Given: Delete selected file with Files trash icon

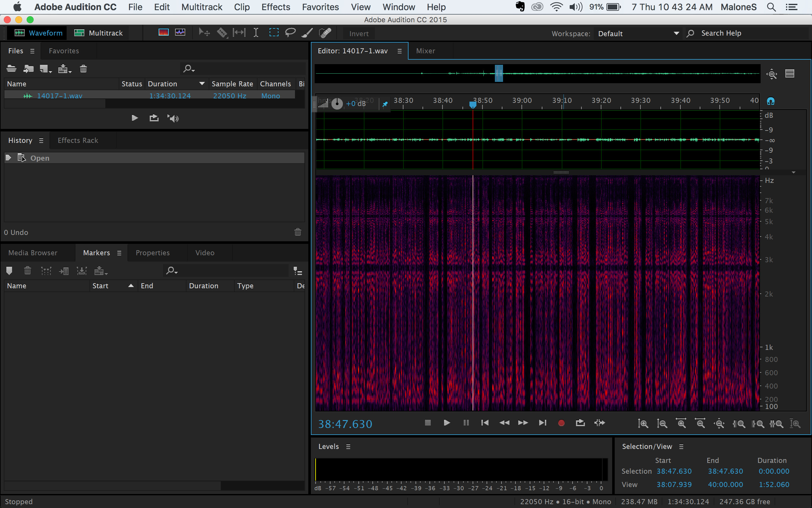Looking at the screenshot, I should (x=83, y=69).
